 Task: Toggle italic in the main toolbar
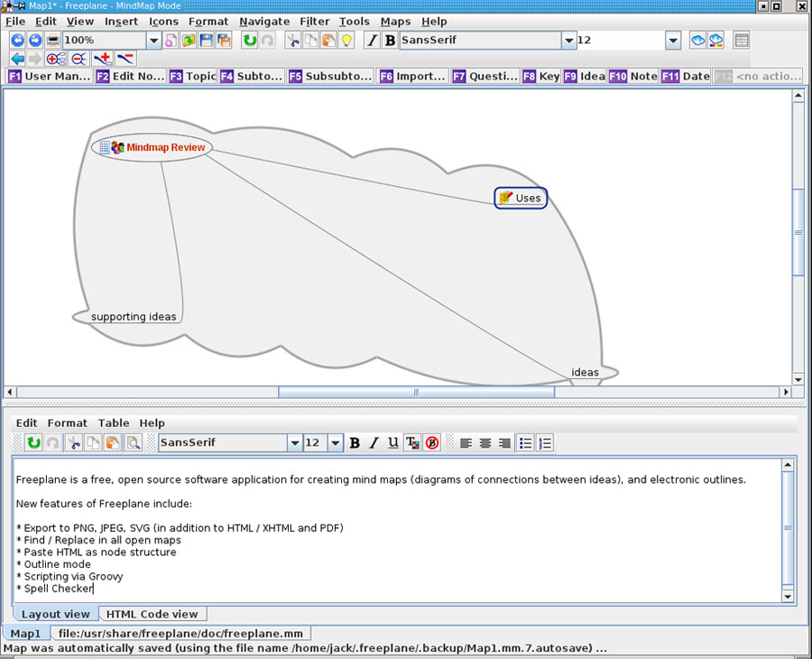[372, 40]
